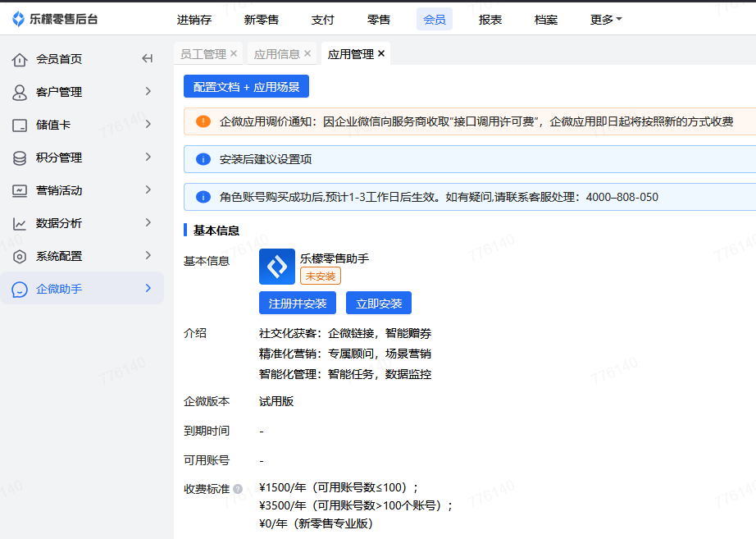Image resolution: width=756 pixels, height=539 pixels.
Task: Expand the 数据分析 chevron
Action: click(148, 222)
